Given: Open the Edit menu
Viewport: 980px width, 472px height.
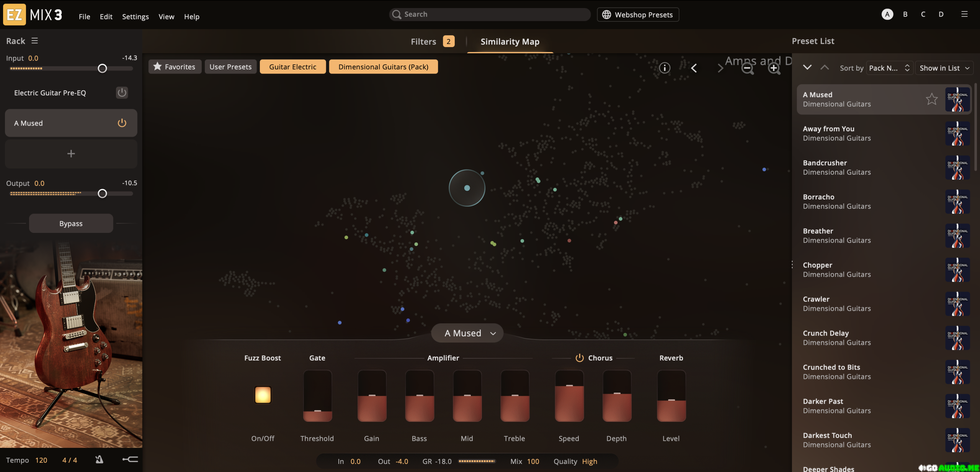Looking at the screenshot, I should [x=106, y=16].
